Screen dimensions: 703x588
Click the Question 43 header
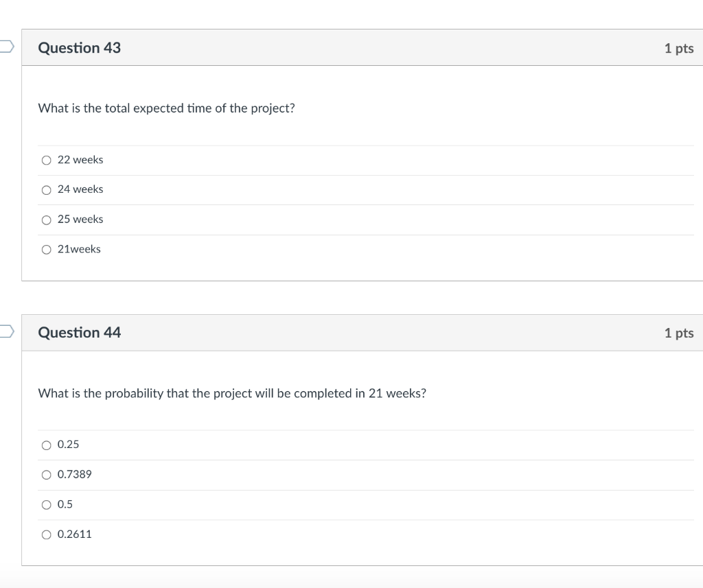click(x=80, y=48)
